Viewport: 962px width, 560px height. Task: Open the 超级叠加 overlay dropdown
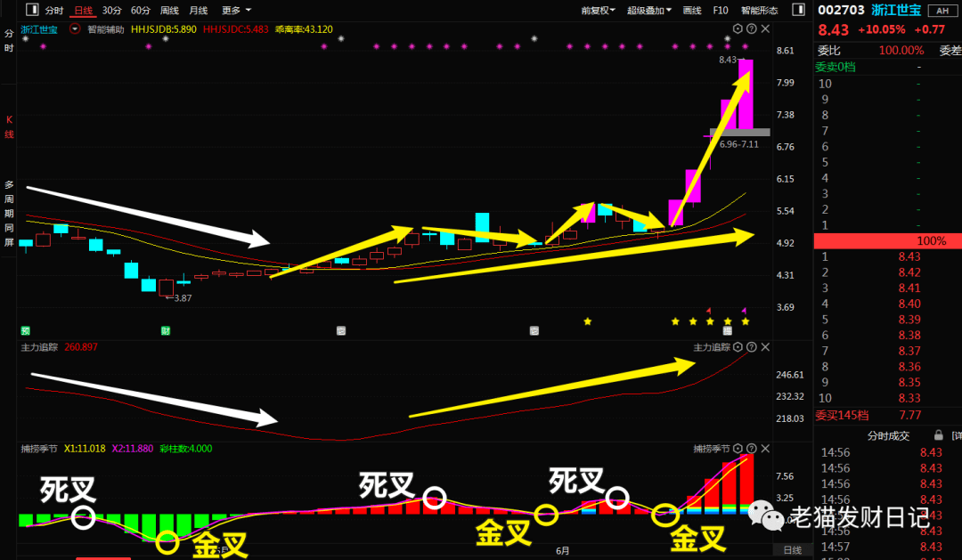click(x=648, y=11)
